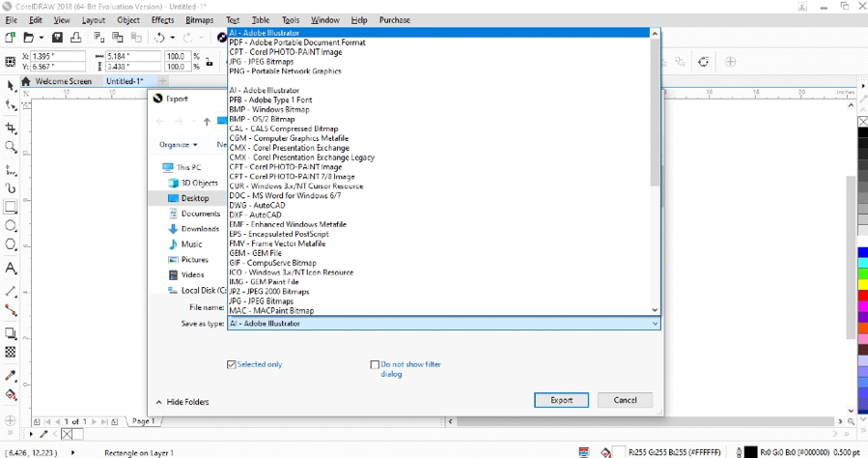Click the Save disk icon
Screen dimensions: 868x458
57,37
